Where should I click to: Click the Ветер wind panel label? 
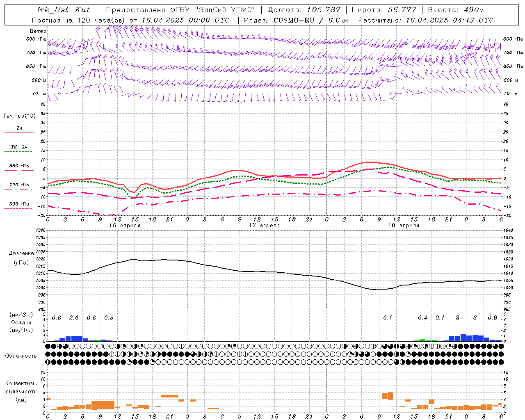point(38,31)
